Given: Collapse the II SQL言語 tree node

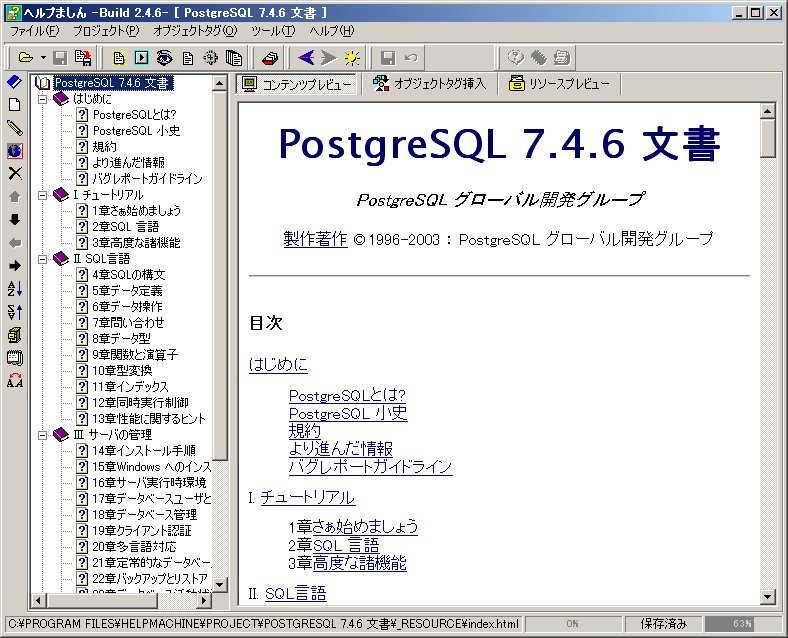Looking at the screenshot, I should coord(42,259).
